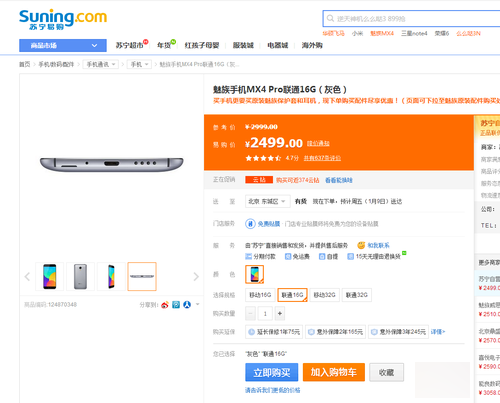Open the 共有637条评价 reviews link
Viewport: 500px width, 403px height.
(322, 158)
